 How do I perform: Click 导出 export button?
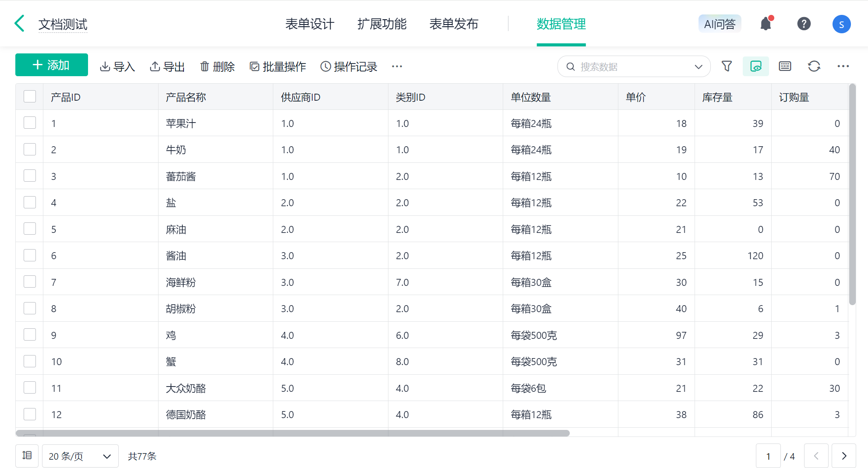coord(167,67)
